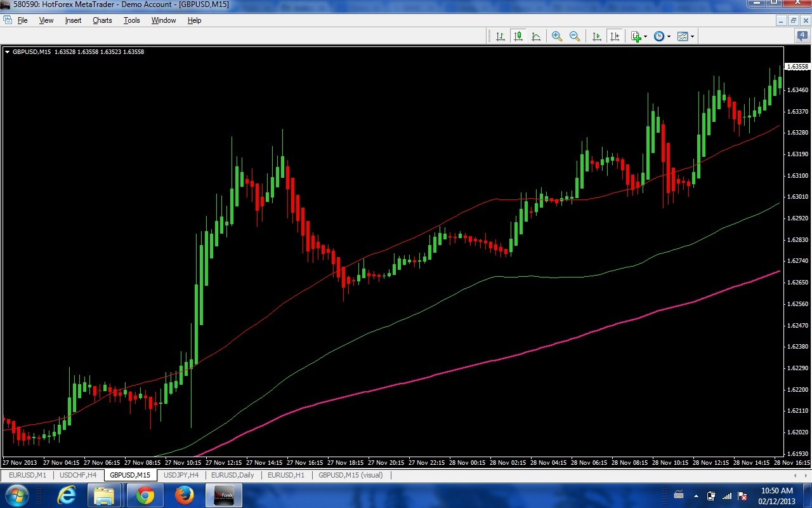Minimize the inner chart window
This screenshot has height=508, width=812.
782,20
